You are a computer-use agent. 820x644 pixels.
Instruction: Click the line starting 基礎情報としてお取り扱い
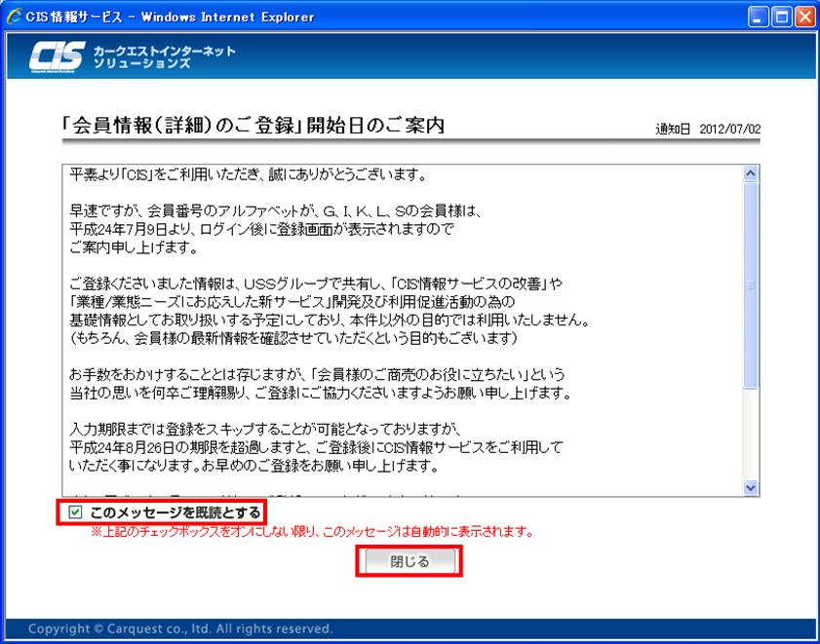(330, 321)
